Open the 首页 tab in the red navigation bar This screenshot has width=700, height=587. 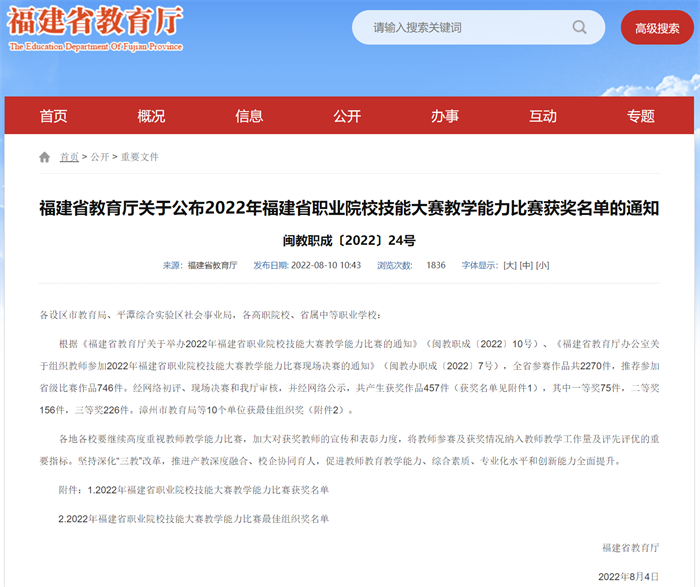pos(53,116)
